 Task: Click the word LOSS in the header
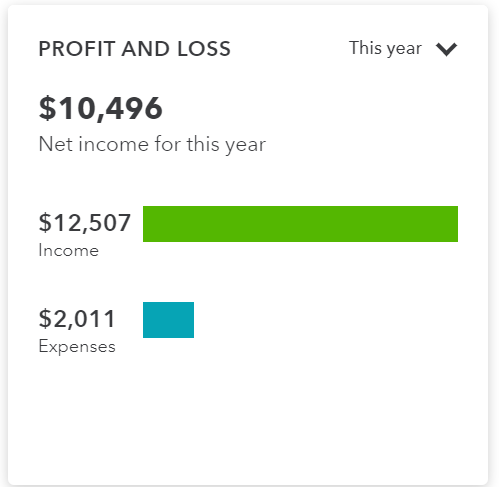click(204, 49)
